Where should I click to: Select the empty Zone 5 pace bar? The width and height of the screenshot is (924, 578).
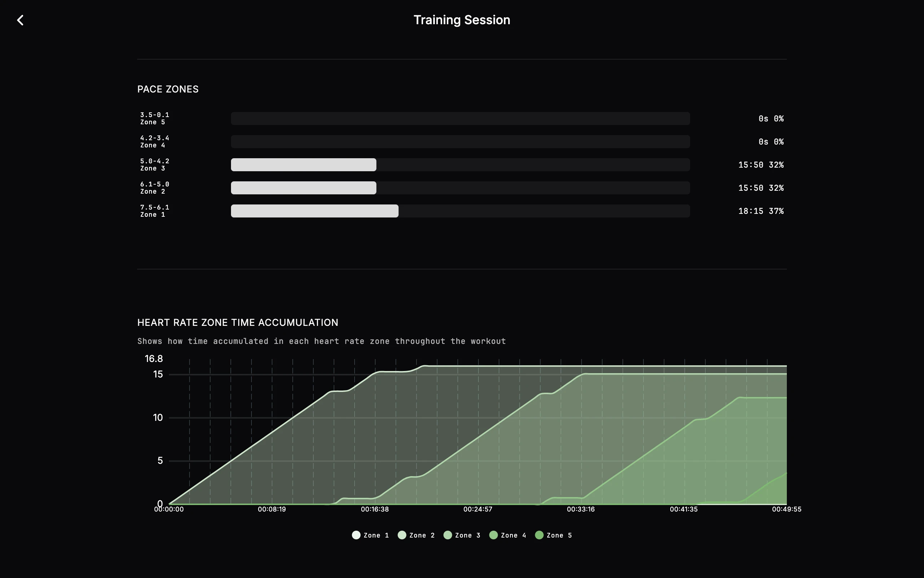click(x=460, y=118)
